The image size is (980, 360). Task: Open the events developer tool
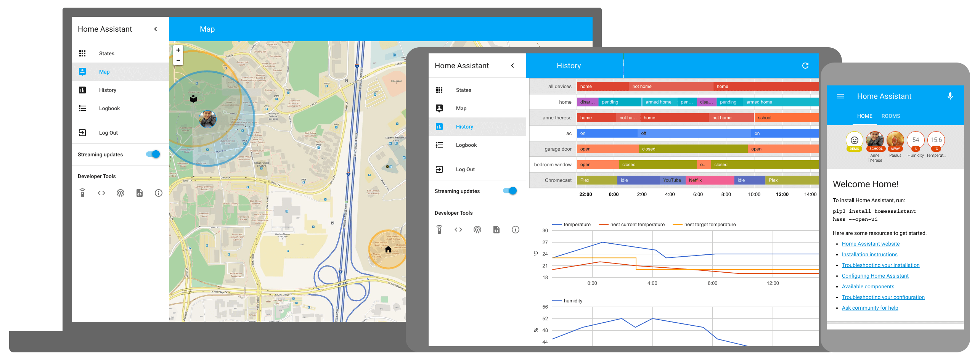point(120,193)
